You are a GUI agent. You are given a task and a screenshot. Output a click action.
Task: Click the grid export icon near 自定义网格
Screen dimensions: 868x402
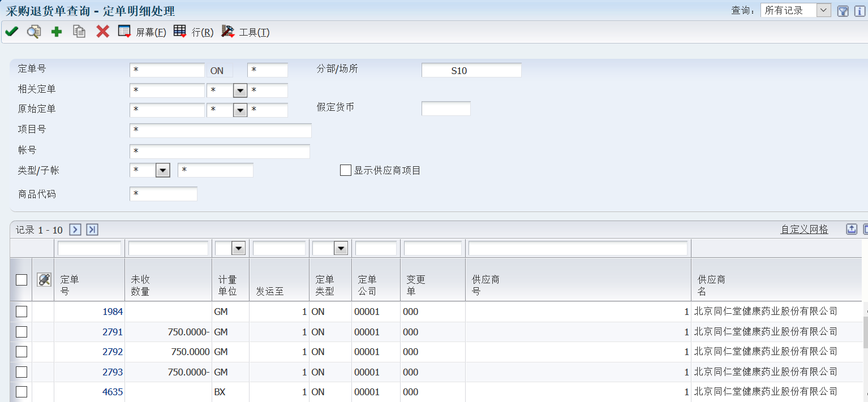[x=852, y=229]
